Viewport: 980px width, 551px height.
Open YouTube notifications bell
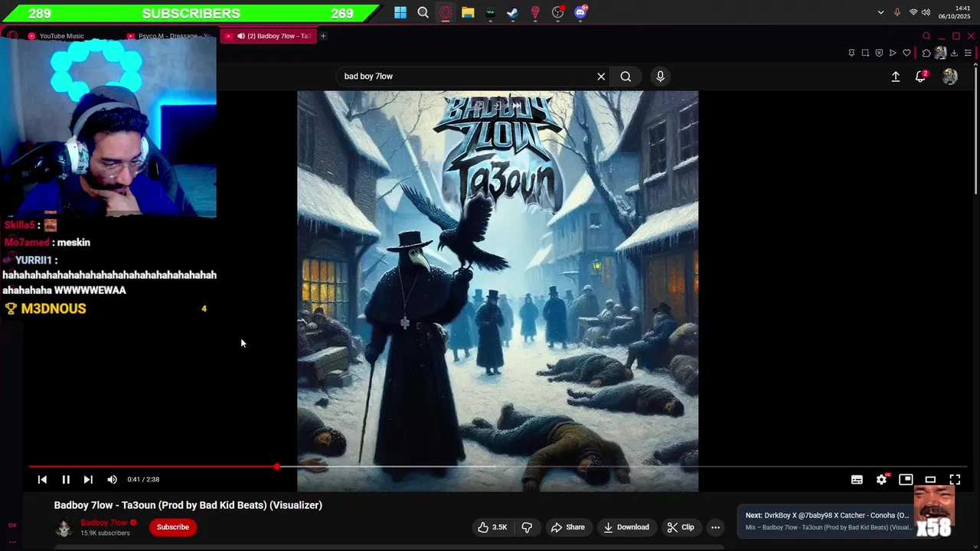[921, 77]
